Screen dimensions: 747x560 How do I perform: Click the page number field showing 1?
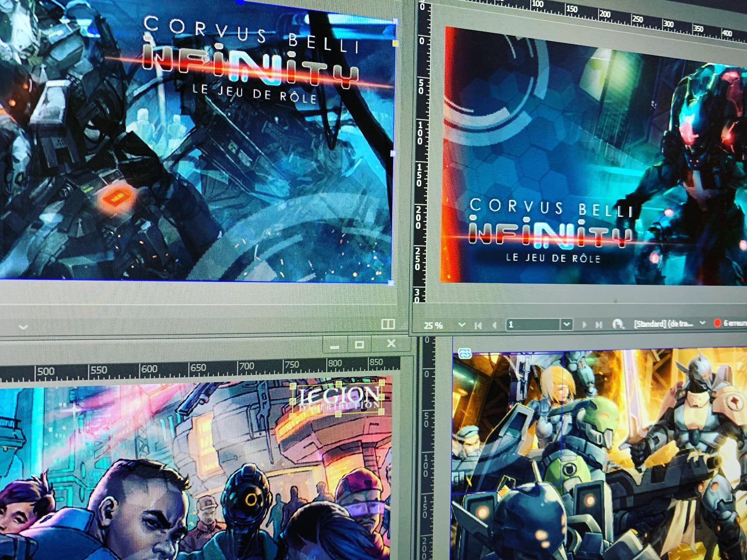click(533, 325)
